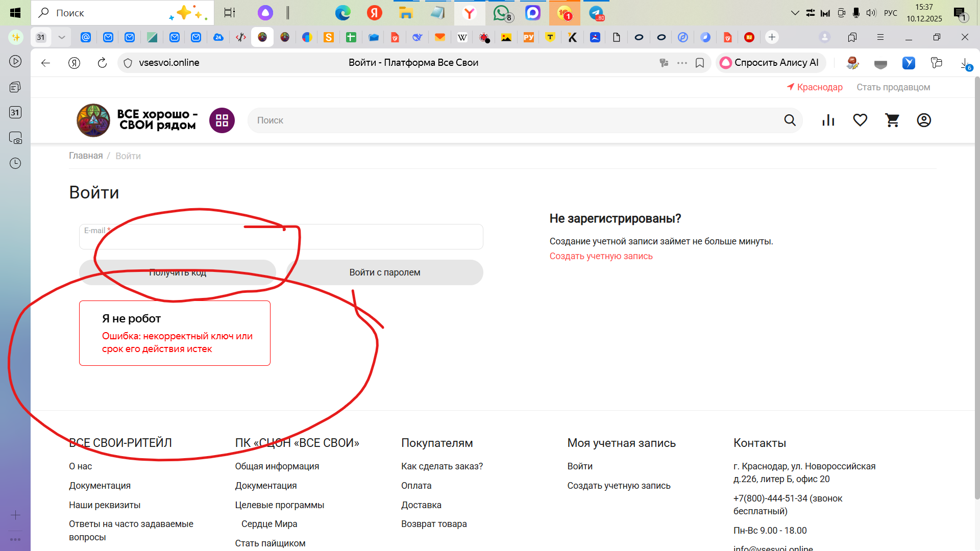
Task: Click the Создать учетную запись red link
Action: pyautogui.click(x=601, y=256)
